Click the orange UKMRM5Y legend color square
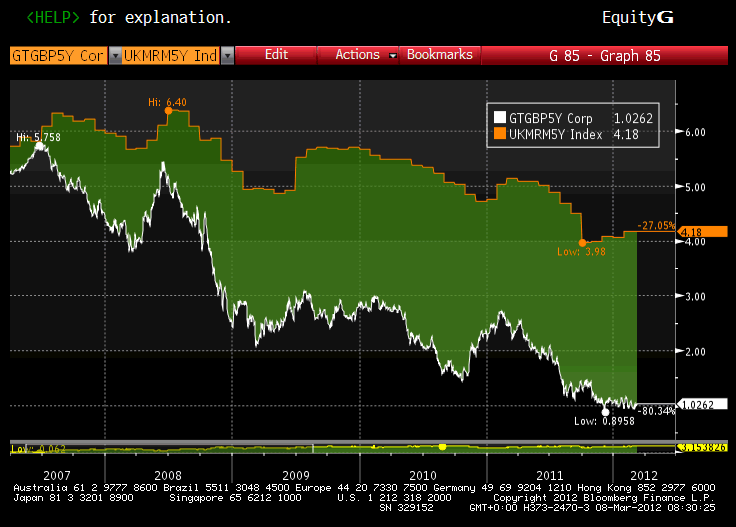Viewport: 736px width, 527px height. tap(501, 133)
